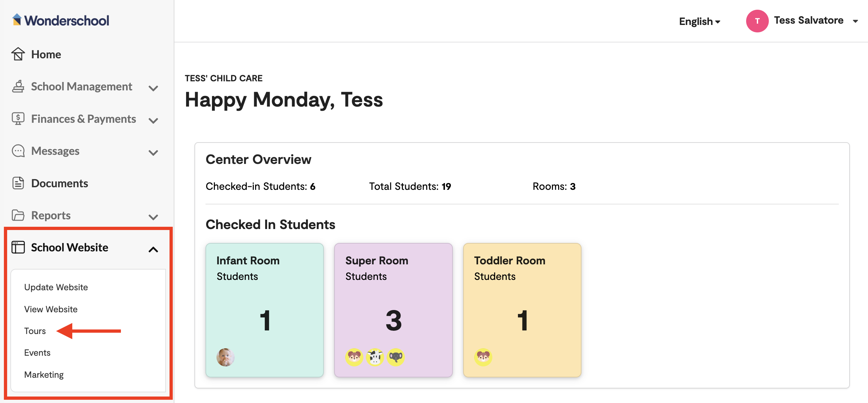The image size is (868, 403).
Task: Click the cow avatar in Super Room
Action: point(375,357)
